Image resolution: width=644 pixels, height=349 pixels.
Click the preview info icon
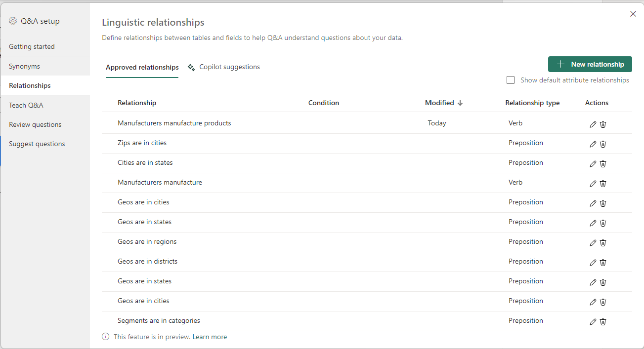click(105, 337)
